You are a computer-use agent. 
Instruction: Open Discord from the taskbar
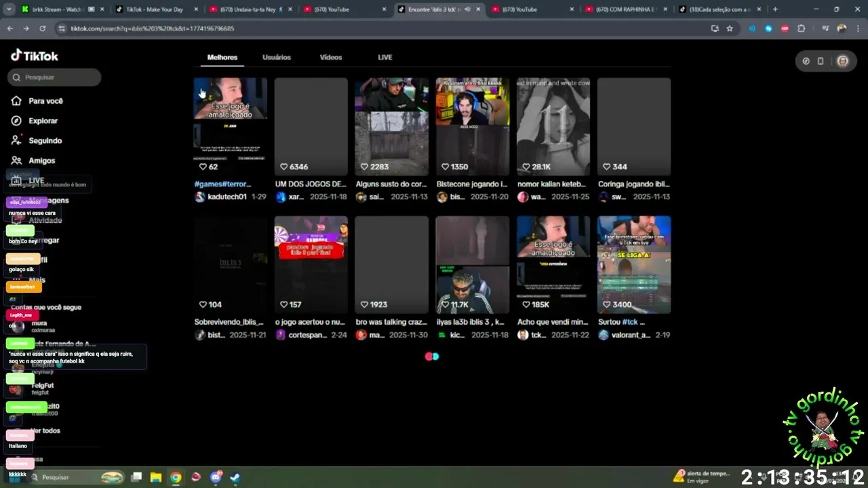tap(216, 477)
